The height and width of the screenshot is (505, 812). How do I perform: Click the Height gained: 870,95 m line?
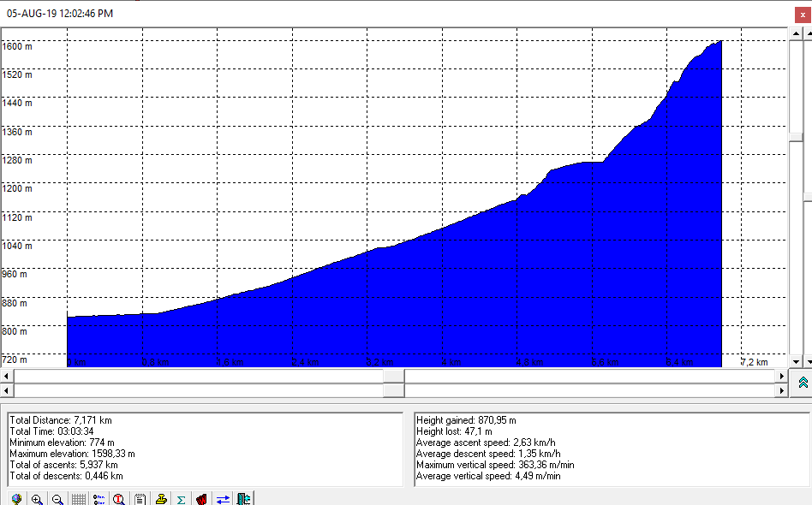point(466,420)
